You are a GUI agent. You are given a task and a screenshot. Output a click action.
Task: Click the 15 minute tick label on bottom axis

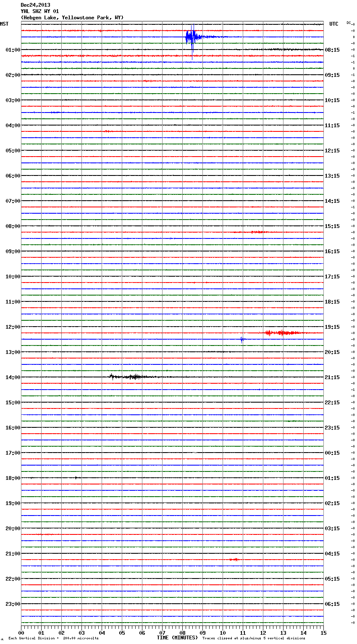323,633
